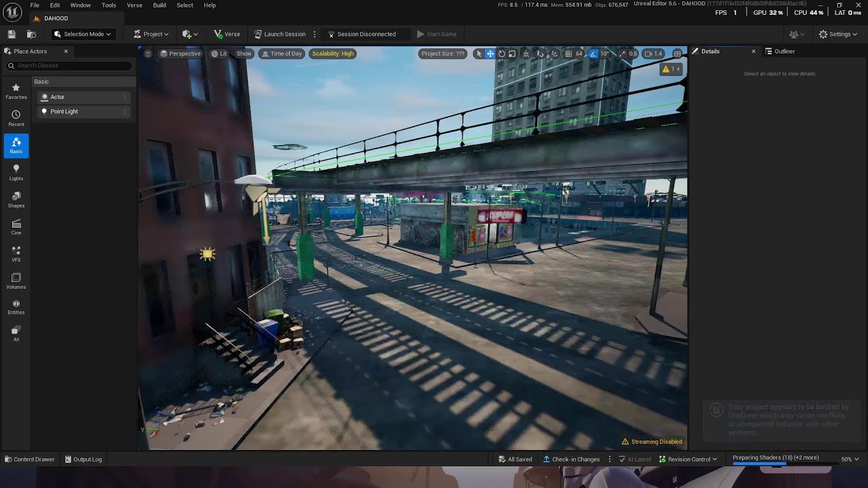This screenshot has height=488, width=868.
Task: Select the Favorites category icon
Action: point(16,91)
